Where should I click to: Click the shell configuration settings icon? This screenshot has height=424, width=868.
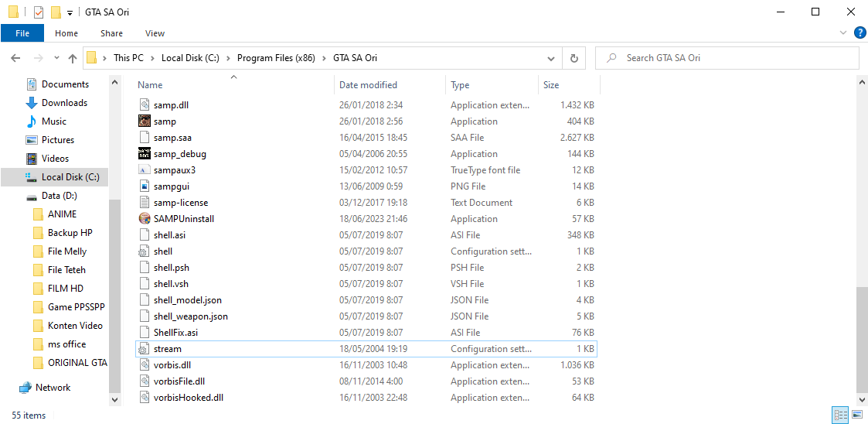point(144,251)
